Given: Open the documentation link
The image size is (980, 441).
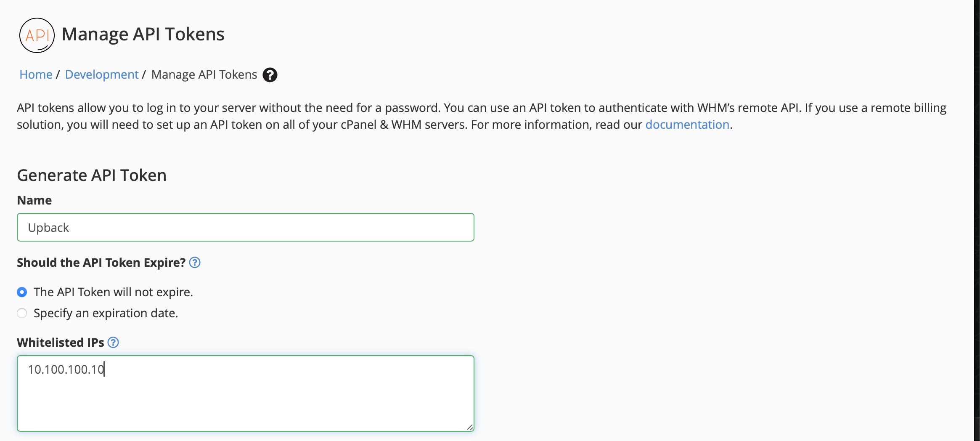Looking at the screenshot, I should (x=687, y=125).
